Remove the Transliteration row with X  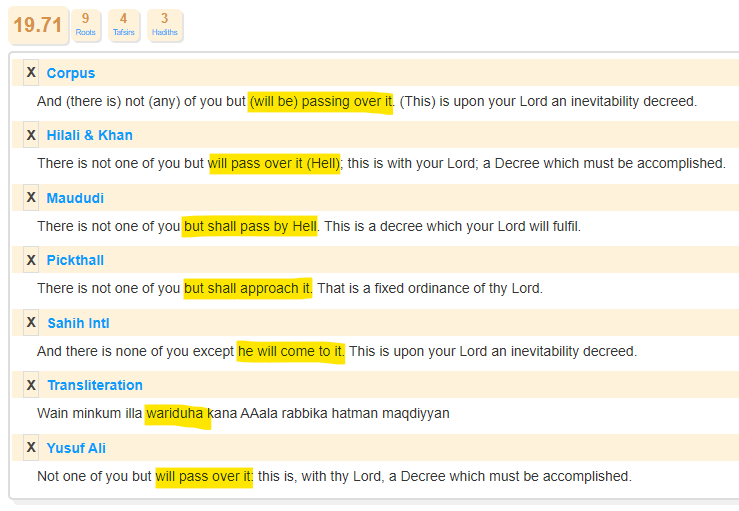tap(31, 385)
